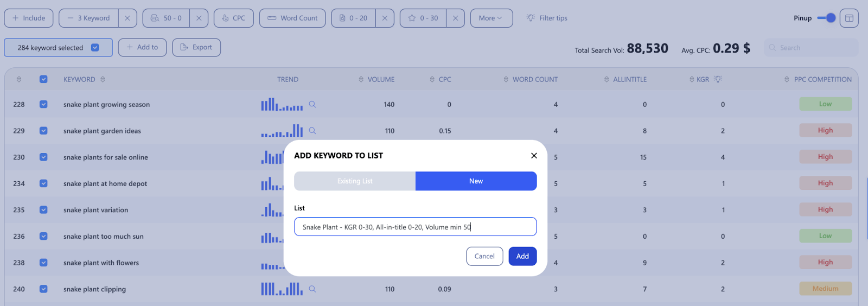
Task: Click keyword text snake plant at home depot
Action: [105, 183]
